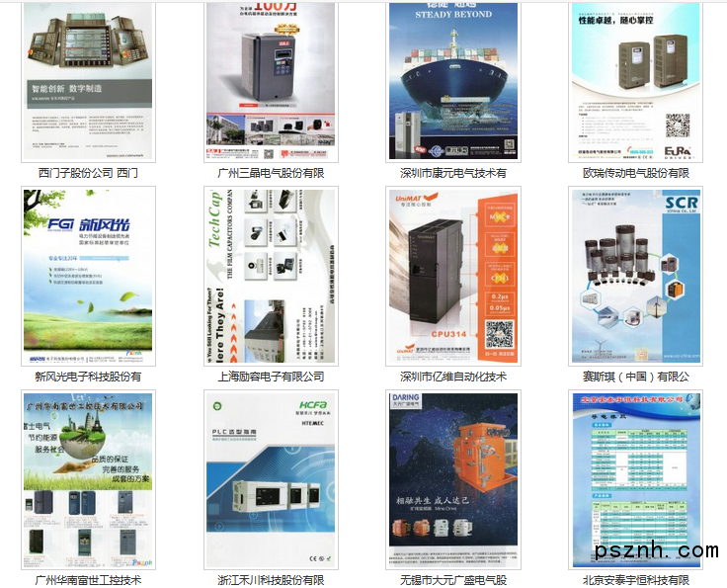Click the 西门子股份公司 西门 caption link

tap(88, 173)
